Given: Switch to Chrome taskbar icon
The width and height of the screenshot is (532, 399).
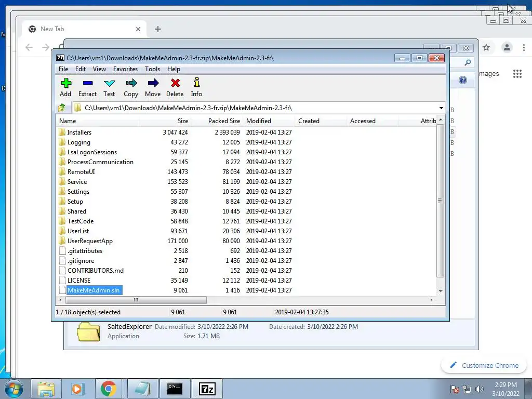Looking at the screenshot, I should click(108, 389).
